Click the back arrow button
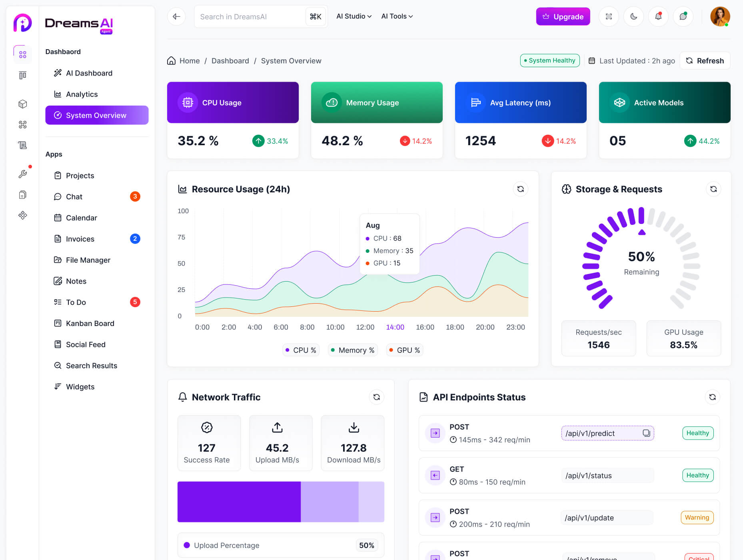 click(176, 16)
